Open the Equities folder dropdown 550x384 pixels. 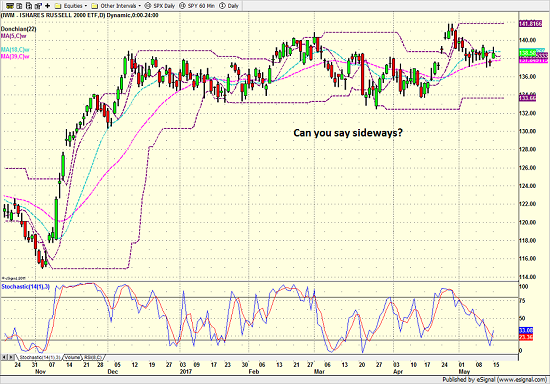click(x=71, y=6)
